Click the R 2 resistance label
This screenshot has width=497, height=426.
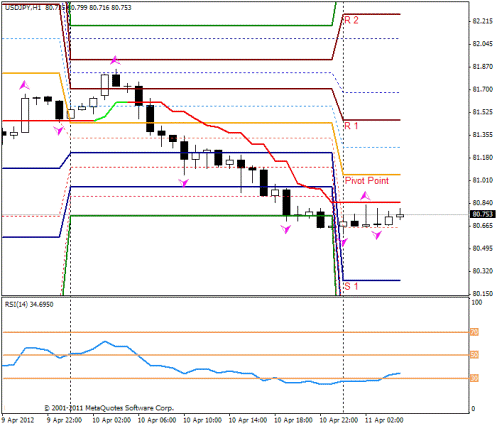point(351,20)
